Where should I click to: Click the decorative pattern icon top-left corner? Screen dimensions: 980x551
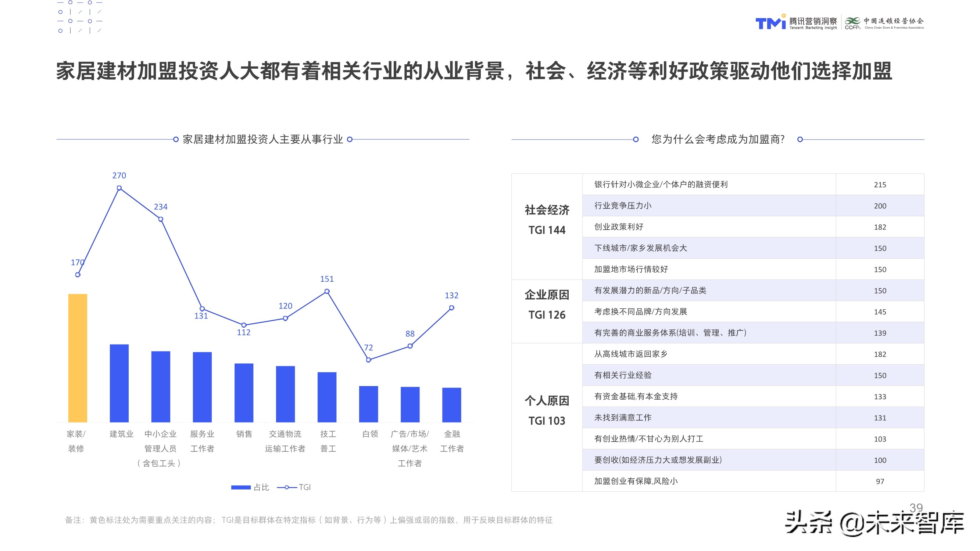coord(79,17)
